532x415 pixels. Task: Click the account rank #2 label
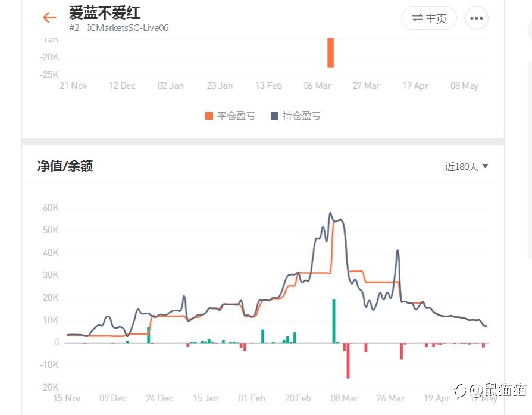74,28
